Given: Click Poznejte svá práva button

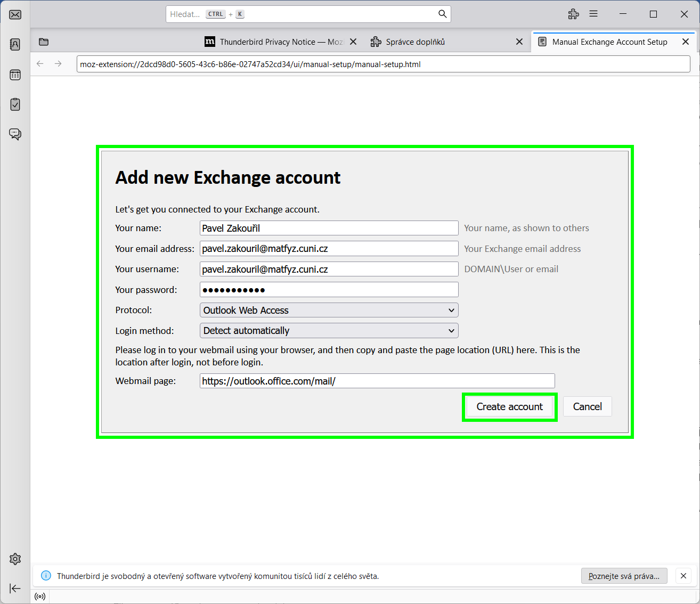Looking at the screenshot, I should pyautogui.click(x=624, y=576).
